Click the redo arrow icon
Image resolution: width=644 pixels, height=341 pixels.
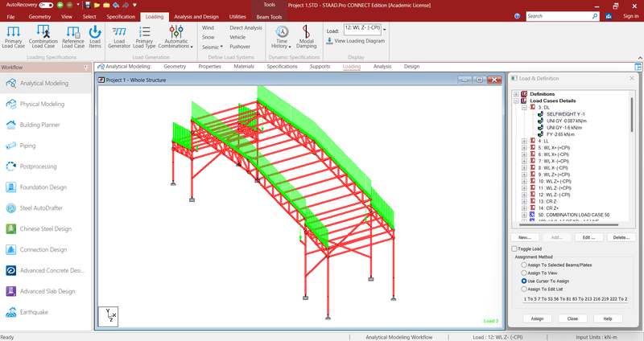pyautogui.click(x=126, y=6)
